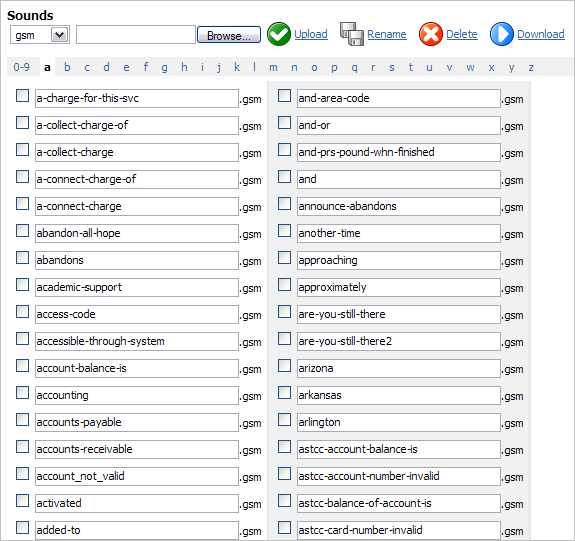Select the arizona sound checkbox
The image size is (575, 541).
click(284, 366)
